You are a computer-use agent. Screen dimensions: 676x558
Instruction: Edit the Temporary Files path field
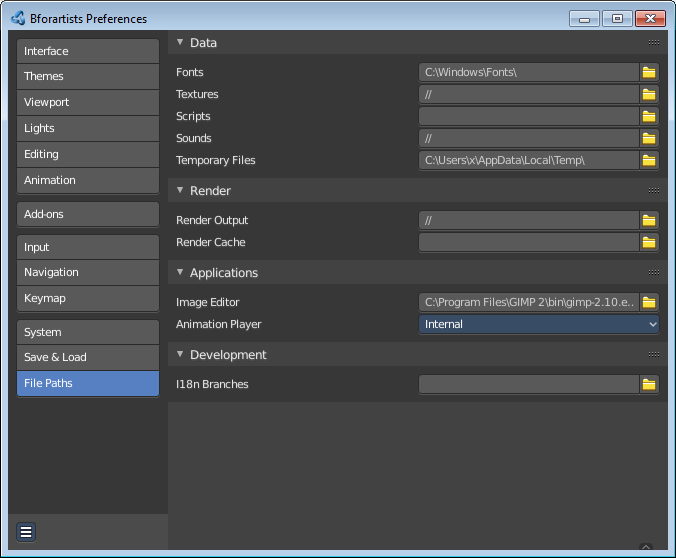pos(529,160)
